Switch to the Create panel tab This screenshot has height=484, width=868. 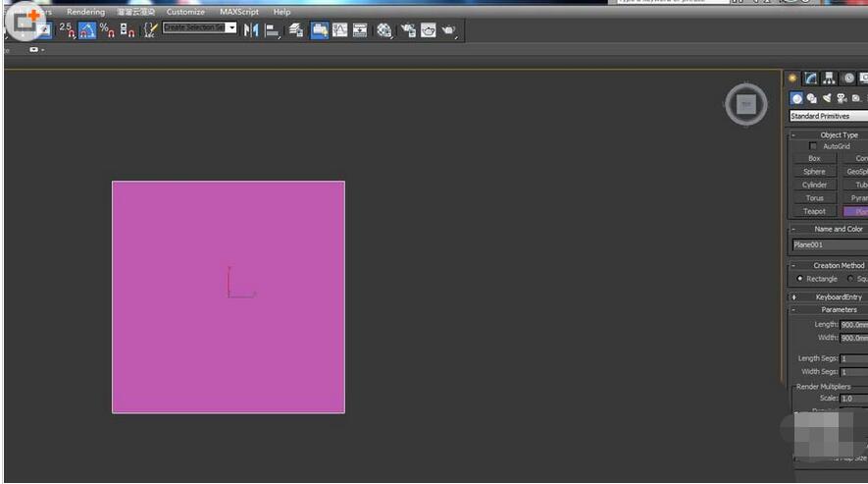pyautogui.click(x=792, y=79)
